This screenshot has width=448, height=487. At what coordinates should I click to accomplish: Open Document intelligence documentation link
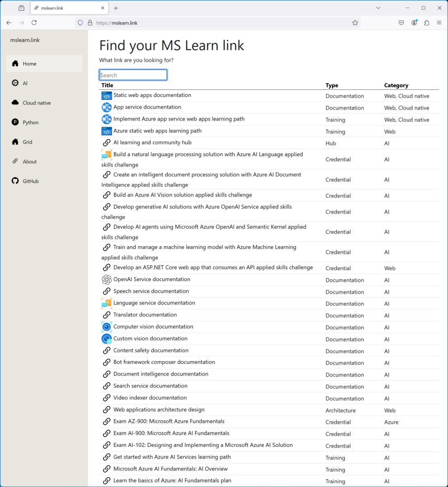161,374
